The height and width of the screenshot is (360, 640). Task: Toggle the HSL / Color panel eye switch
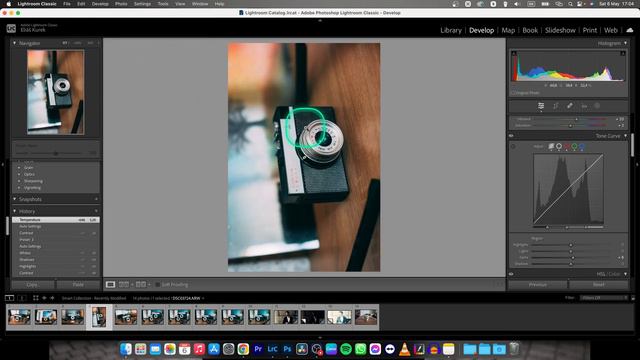pyautogui.click(x=511, y=274)
